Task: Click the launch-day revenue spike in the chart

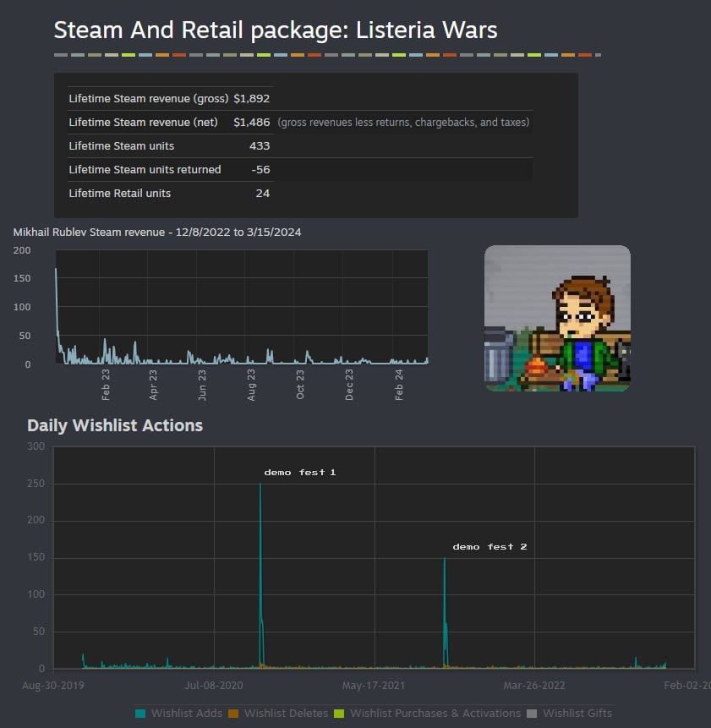Action: (x=56, y=270)
